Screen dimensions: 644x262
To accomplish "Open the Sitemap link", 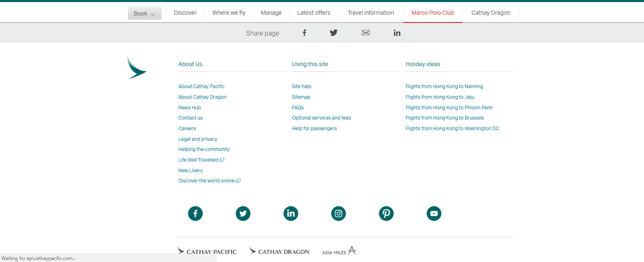I will pos(301,97).
